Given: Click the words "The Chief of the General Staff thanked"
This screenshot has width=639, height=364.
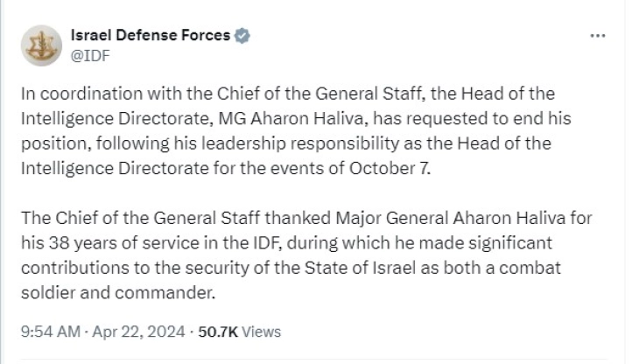Looking at the screenshot, I should (157, 217).
